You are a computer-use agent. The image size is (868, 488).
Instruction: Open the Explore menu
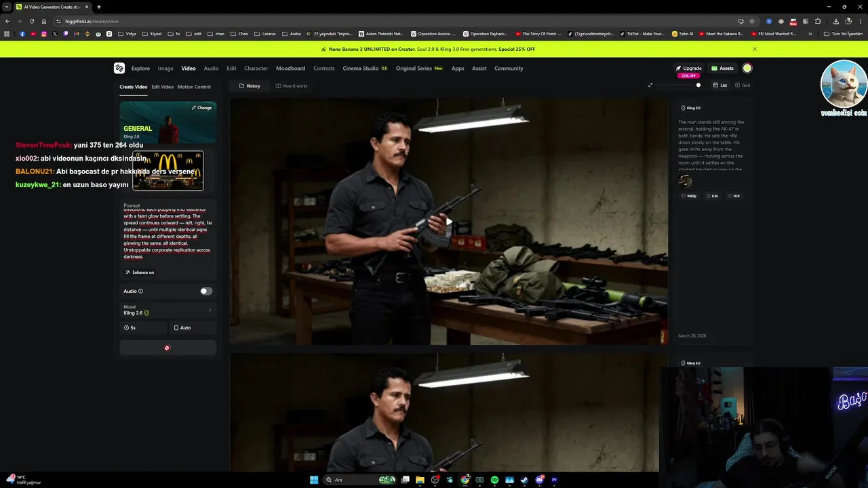[x=140, y=68]
